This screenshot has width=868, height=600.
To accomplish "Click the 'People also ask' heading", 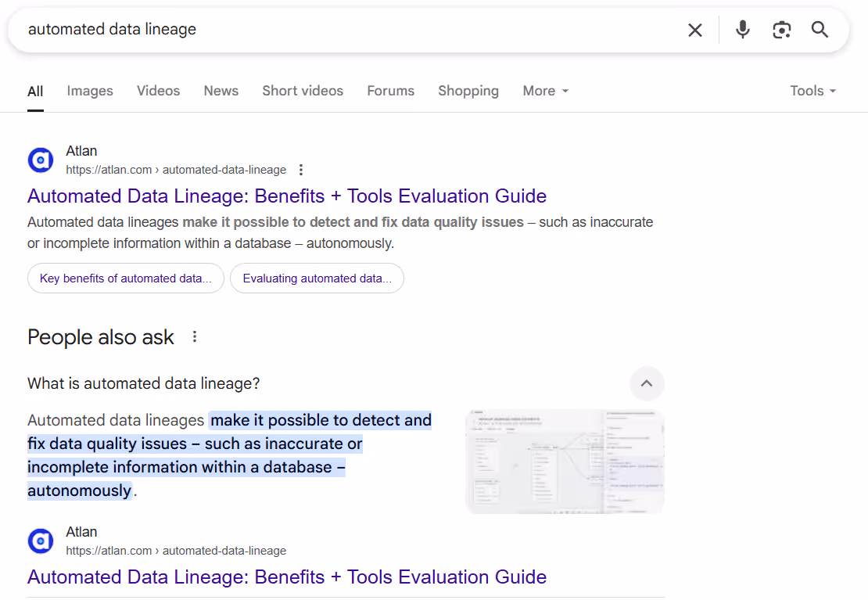I will (x=101, y=337).
